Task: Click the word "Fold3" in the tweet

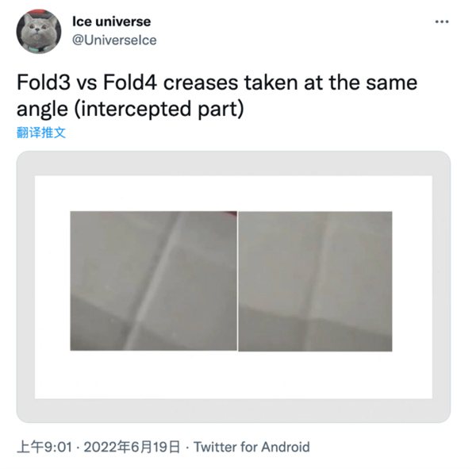Action: pos(40,83)
